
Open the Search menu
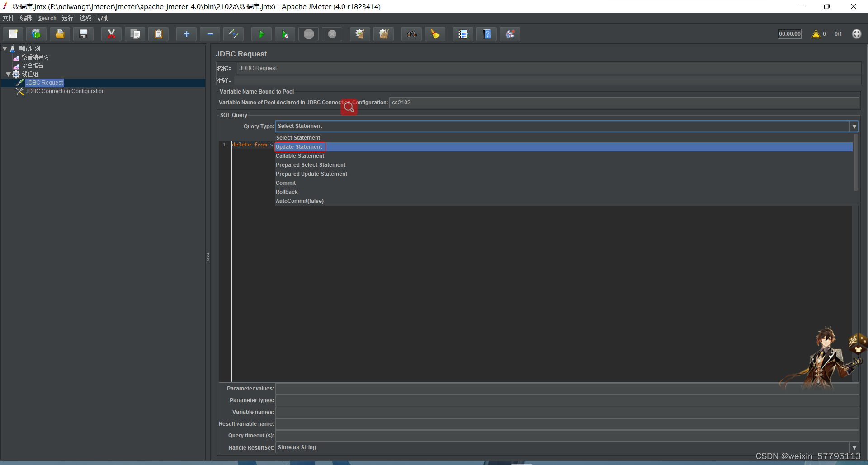pos(47,18)
